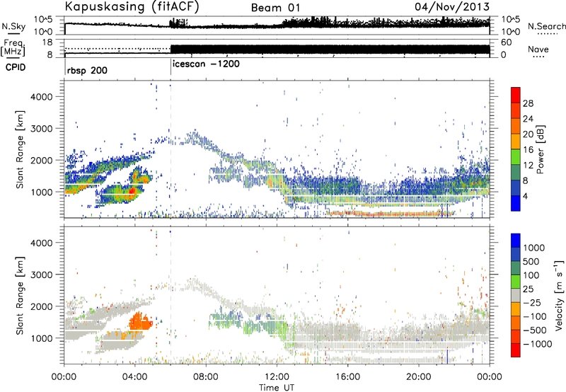The height and width of the screenshot is (392, 566).
Task: Click the '16:00' time axis label
Action: 347,376
